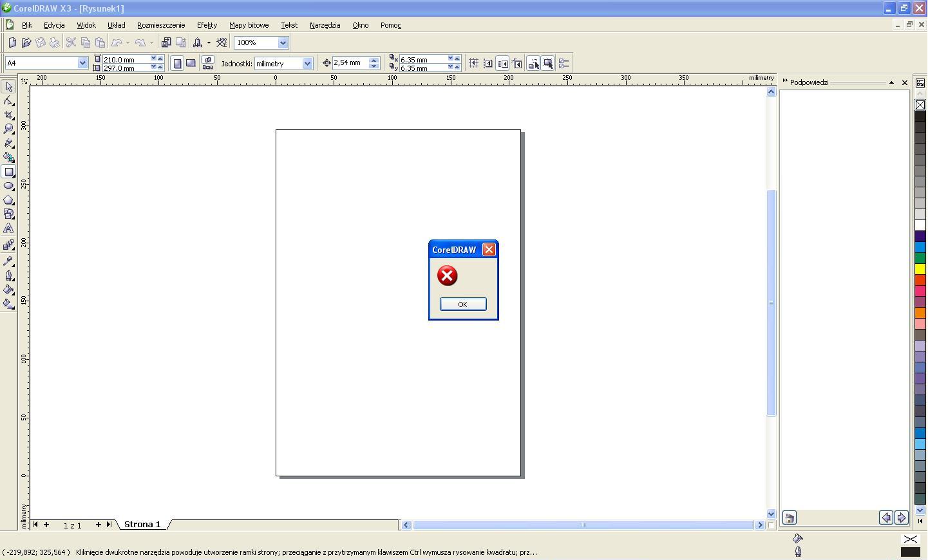Toggle portrait page orientation
The image size is (928, 560).
[x=178, y=64]
